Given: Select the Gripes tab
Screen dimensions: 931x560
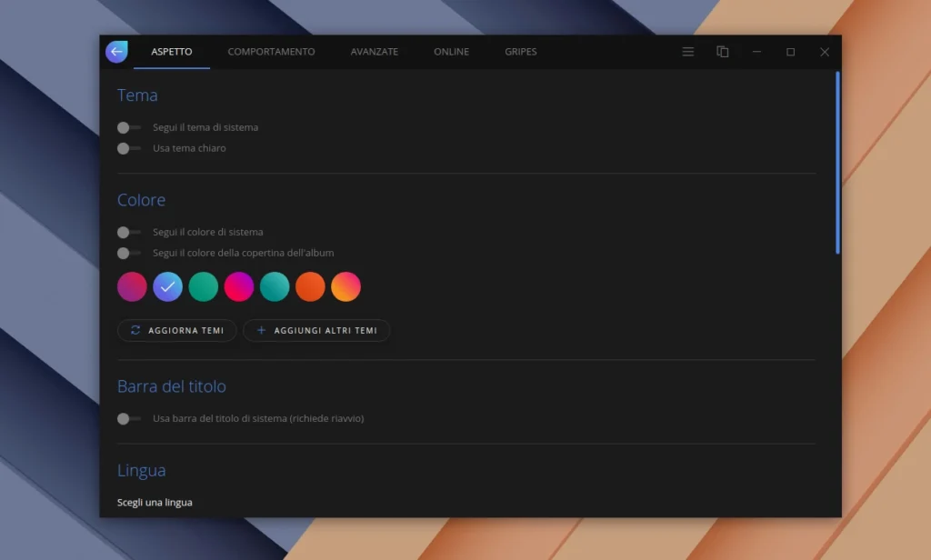Looking at the screenshot, I should (521, 52).
